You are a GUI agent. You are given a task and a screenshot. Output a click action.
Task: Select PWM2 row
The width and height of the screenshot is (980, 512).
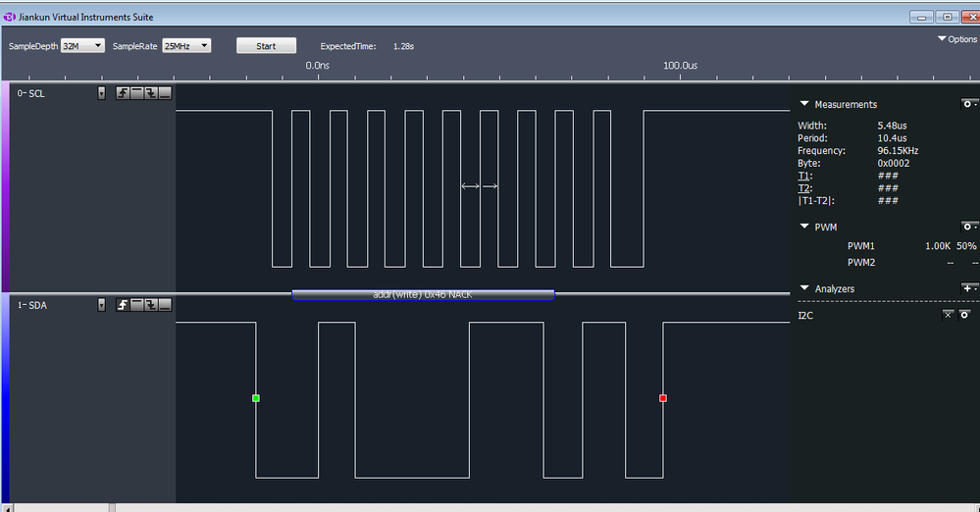coord(912,263)
